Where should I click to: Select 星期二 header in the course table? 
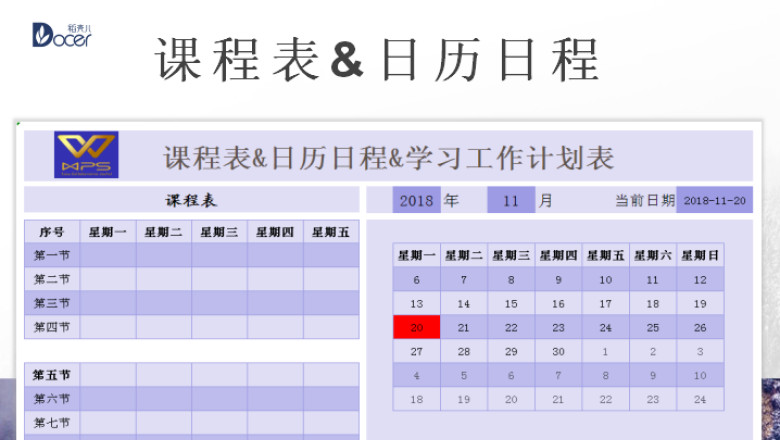tap(164, 232)
